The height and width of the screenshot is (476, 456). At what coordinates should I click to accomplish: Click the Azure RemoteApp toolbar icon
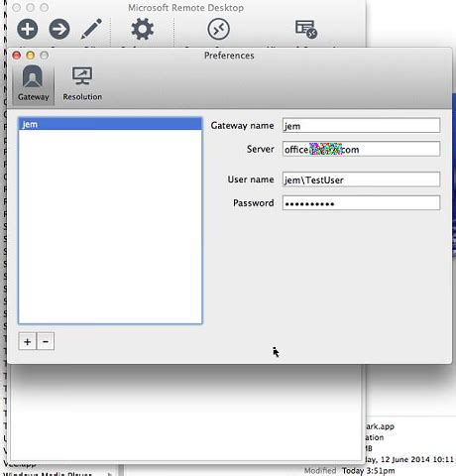pyautogui.click(x=305, y=29)
